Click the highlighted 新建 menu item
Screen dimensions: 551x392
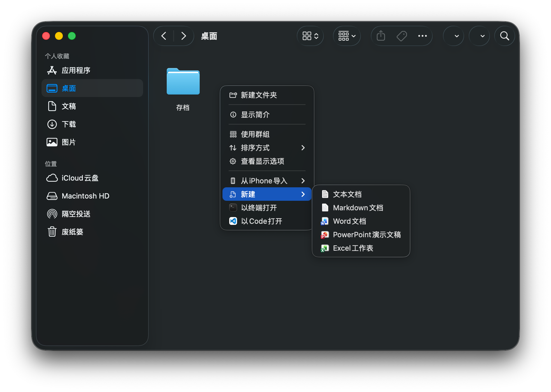(x=267, y=194)
